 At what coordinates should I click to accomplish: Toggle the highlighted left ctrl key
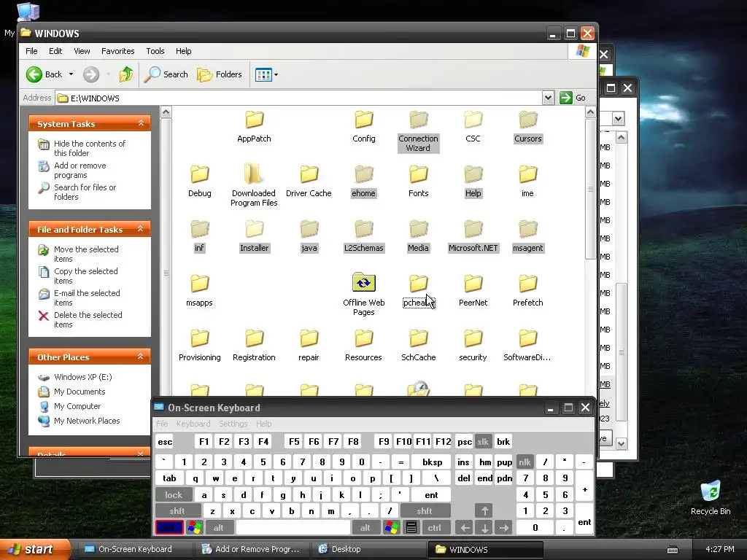tap(169, 527)
